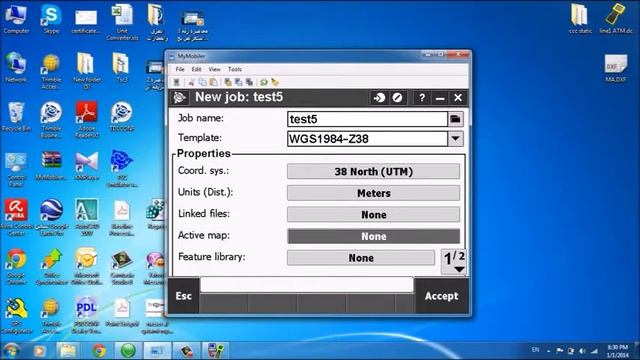Select the Google Chrome desktop shortcut
Viewport: 640px width, 360px height.
pyautogui.click(x=16, y=266)
